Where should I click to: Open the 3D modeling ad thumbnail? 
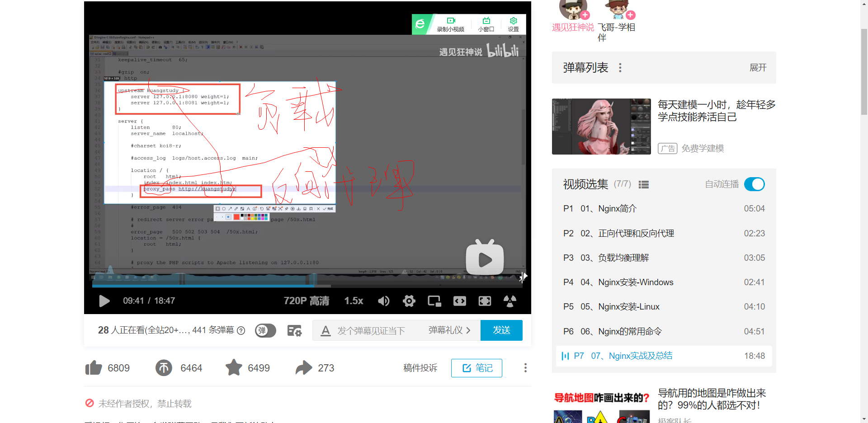point(601,127)
